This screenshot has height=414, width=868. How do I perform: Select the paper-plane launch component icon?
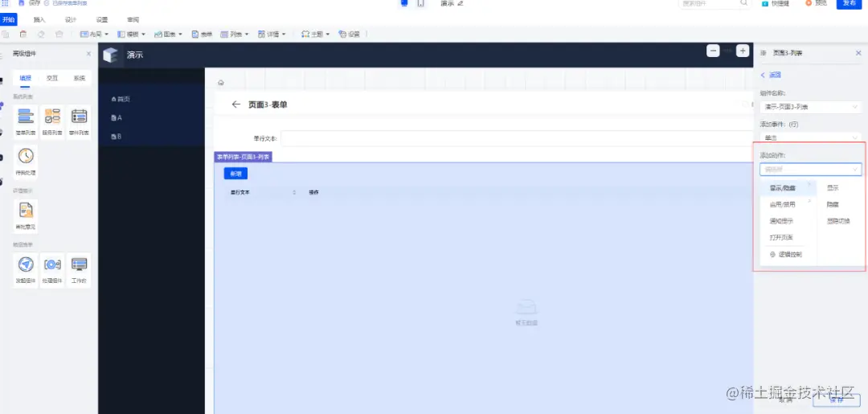coord(26,264)
